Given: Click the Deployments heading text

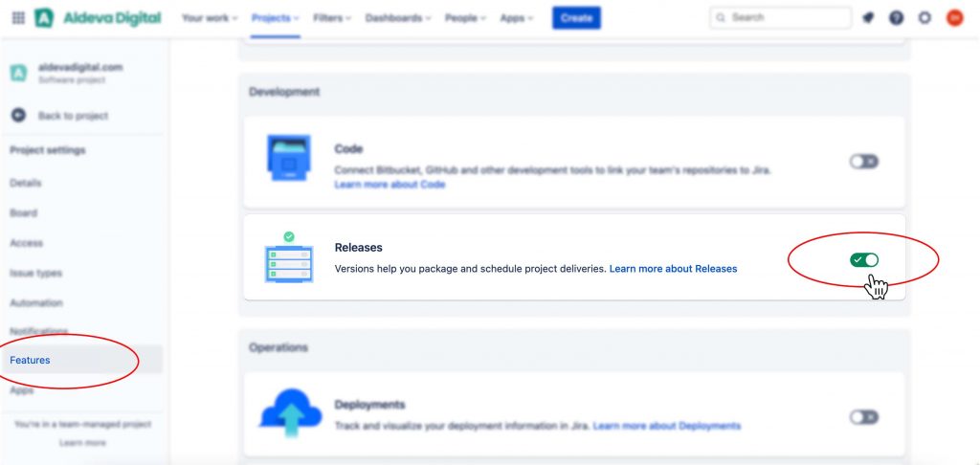Looking at the screenshot, I should (370, 405).
